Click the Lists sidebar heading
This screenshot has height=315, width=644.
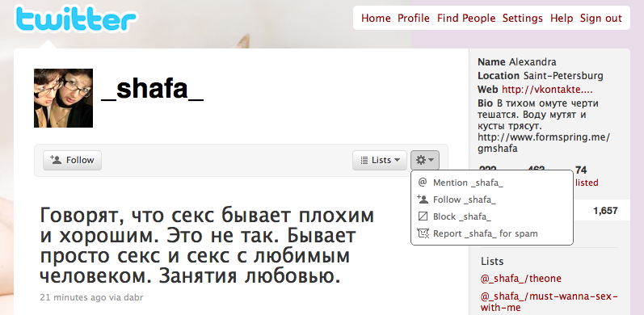(x=492, y=261)
